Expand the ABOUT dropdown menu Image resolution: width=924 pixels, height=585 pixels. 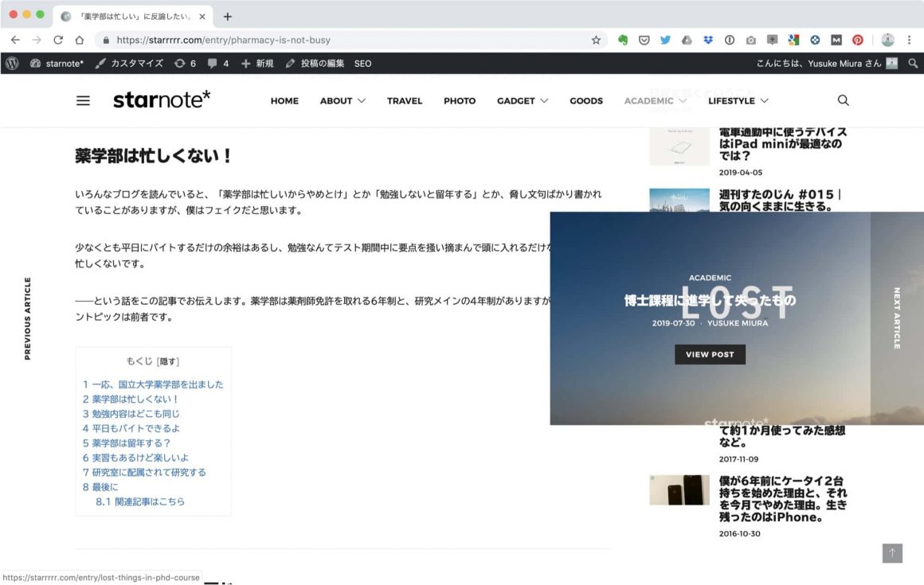tap(343, 101)
